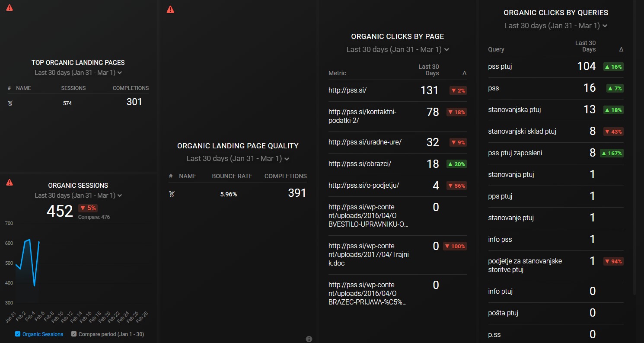This screenshot has height=343, width=644.
Task: Click the red 100% decrease badge on the Trajnik.doc row
Action: (x=455, y=246)
